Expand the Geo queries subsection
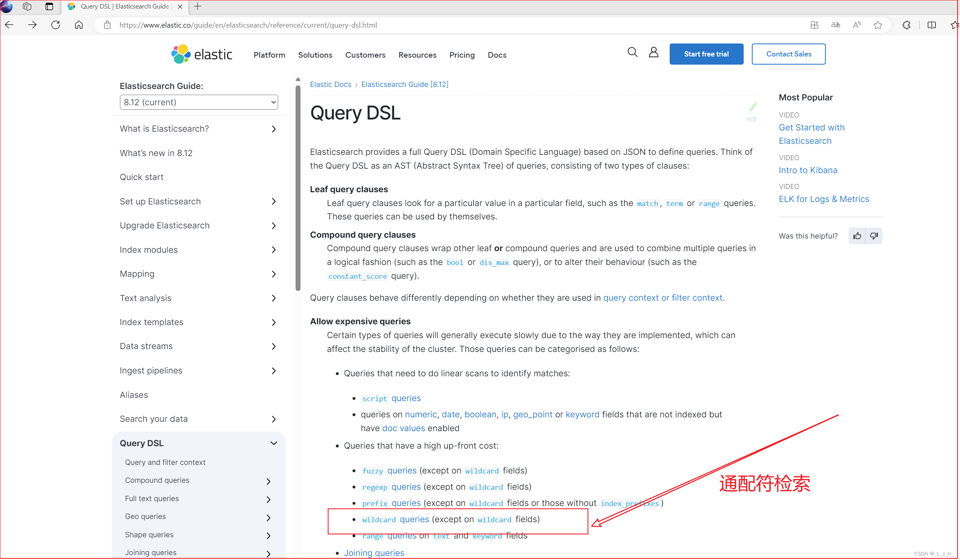 click(x=268, y=518)
